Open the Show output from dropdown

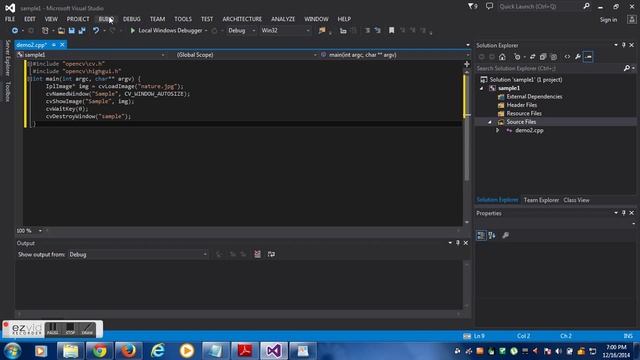click(x=138, y=254)
